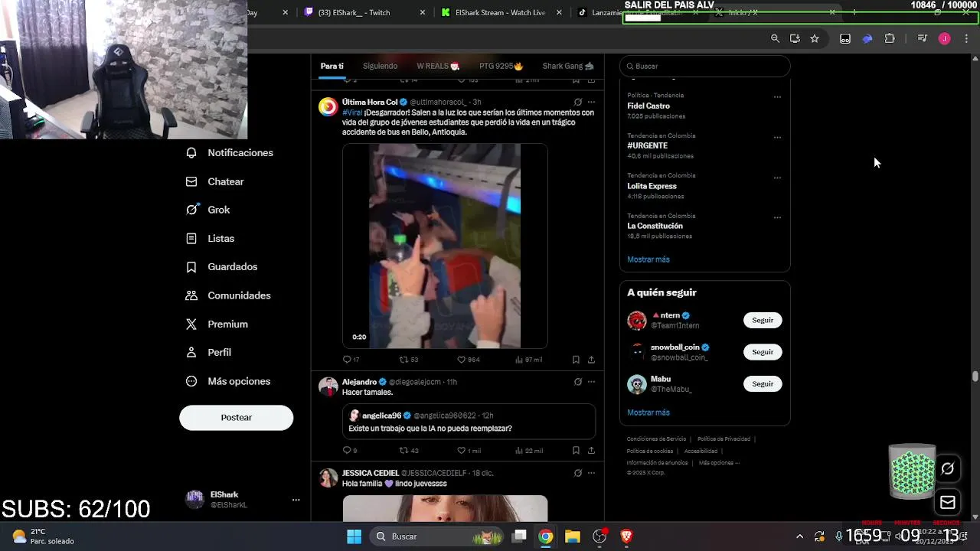Screen dimensions: 980x551
Task: Open the Chrome zoom magnifier icon
Action: [775, 38]
